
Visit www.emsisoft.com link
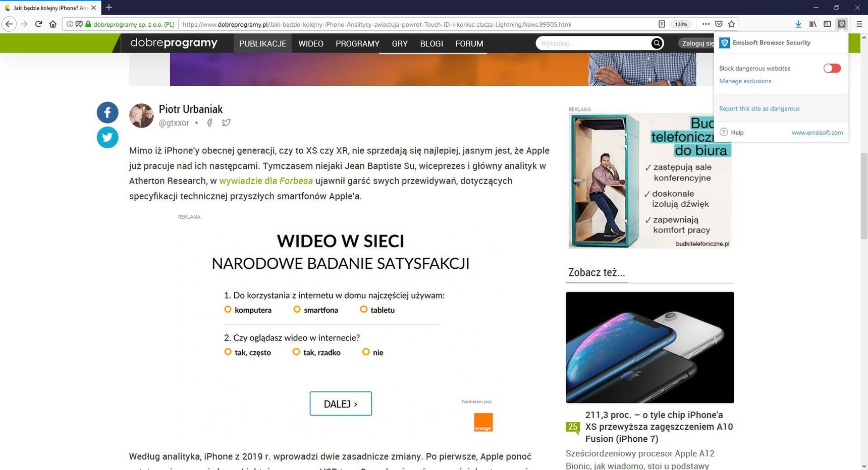(817, 133)
